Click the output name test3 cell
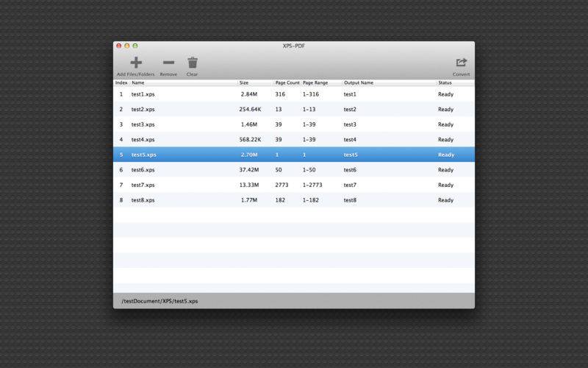This screenshot has height=368, width=588. pyautogui.click(x=350, y=124)
